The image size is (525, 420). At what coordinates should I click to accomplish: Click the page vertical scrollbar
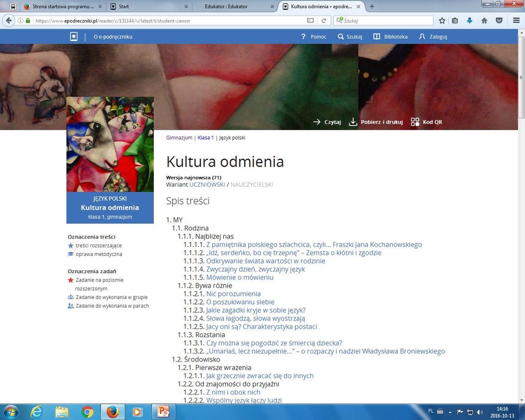tap(521, 77)
